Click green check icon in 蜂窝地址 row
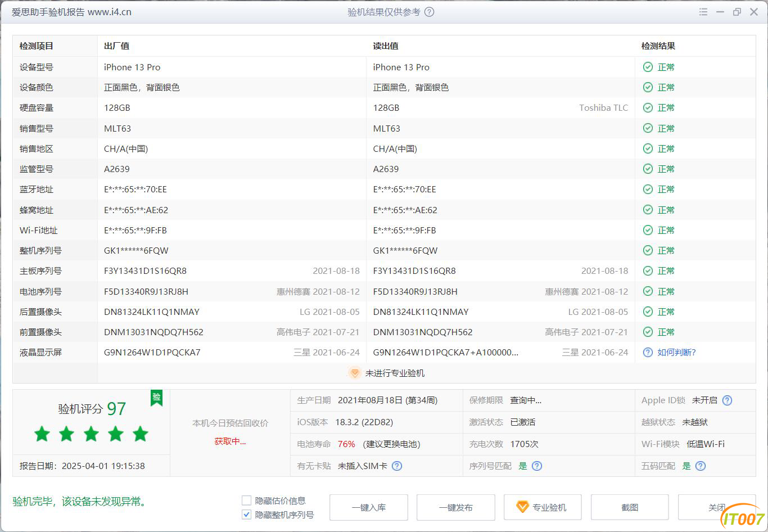768x532 pixels. tap(648, 210)
